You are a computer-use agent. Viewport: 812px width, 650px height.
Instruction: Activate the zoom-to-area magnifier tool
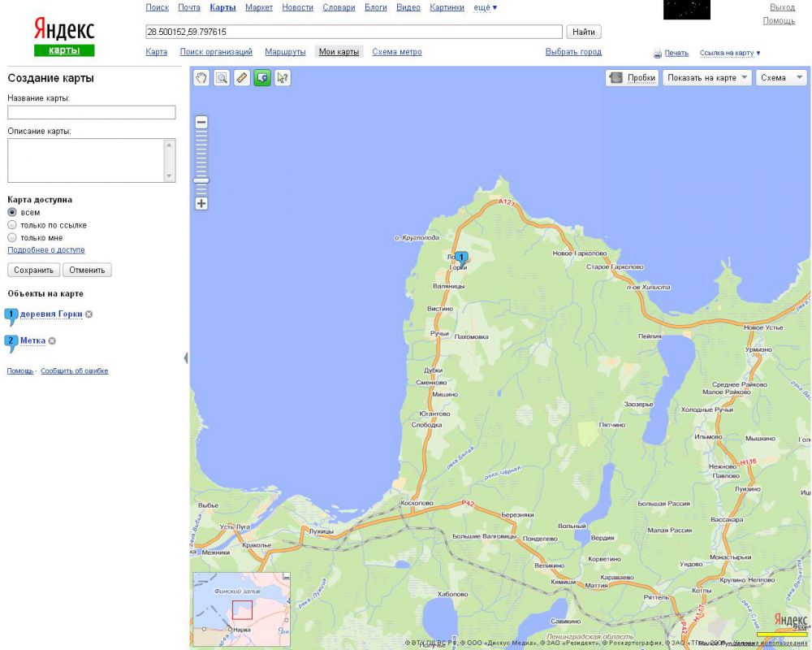(x=221, y=77)
